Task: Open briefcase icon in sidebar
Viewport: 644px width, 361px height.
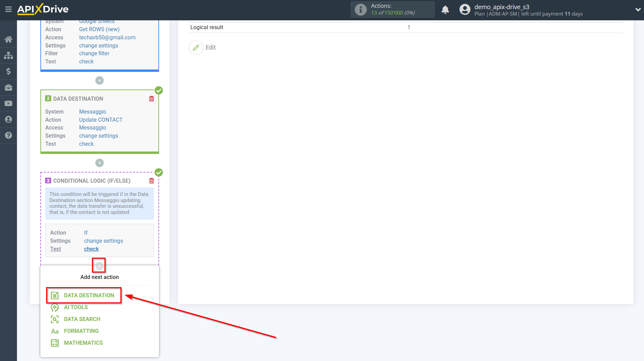Action: coord(8,87)
